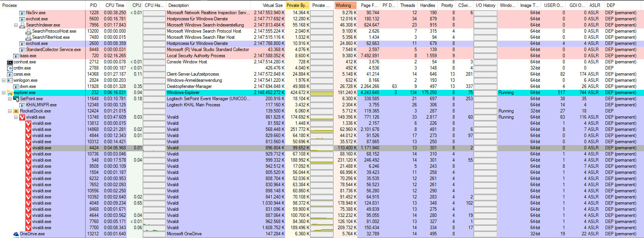Click the conhost.exe console icon

coord(10,62)
